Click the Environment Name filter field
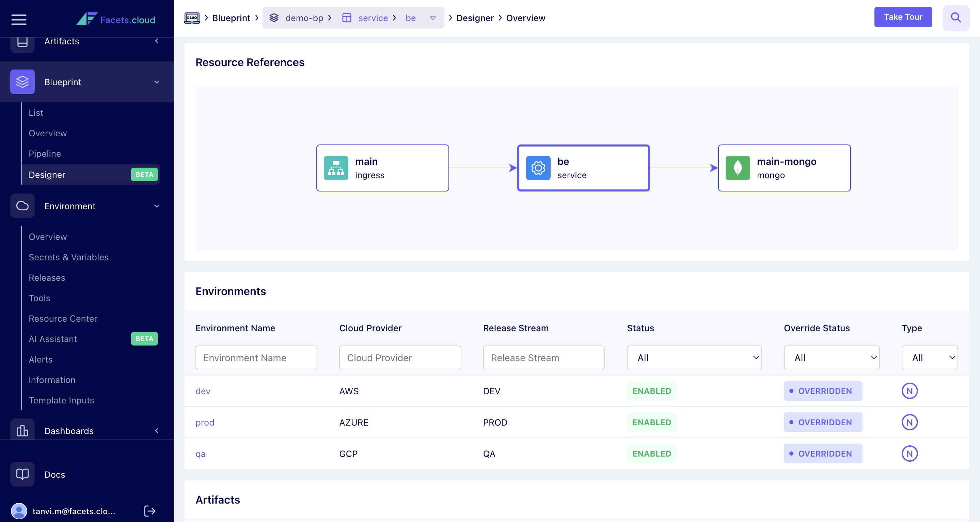This screenshot has height=522, width=980. [256, 357]
